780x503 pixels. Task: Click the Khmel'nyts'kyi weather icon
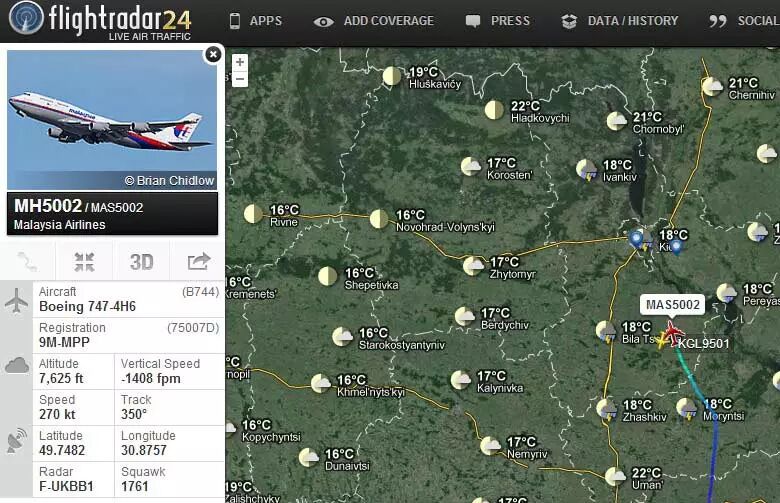coord(321,383)
